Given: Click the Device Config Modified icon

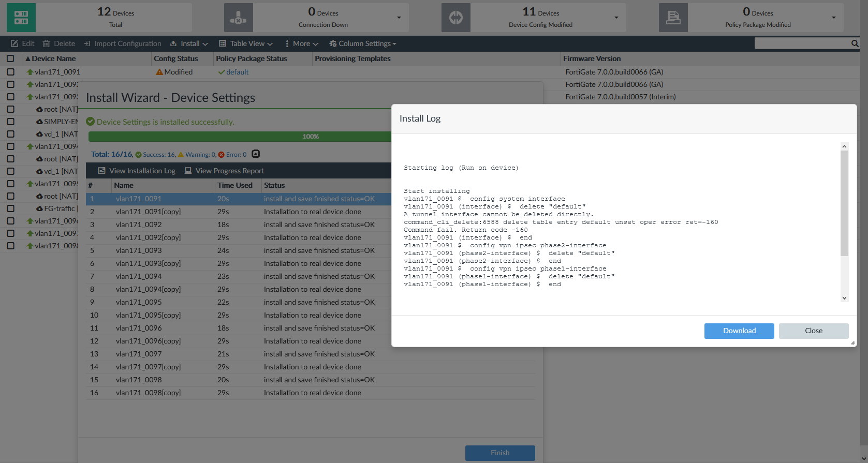Looking at the screenshot, I should tap(456, 18).
